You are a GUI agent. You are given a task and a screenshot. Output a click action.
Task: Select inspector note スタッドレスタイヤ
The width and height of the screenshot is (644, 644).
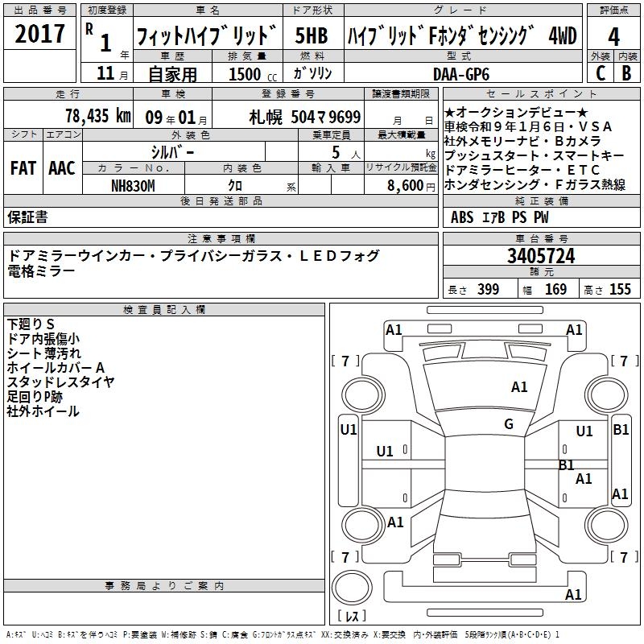60,382
